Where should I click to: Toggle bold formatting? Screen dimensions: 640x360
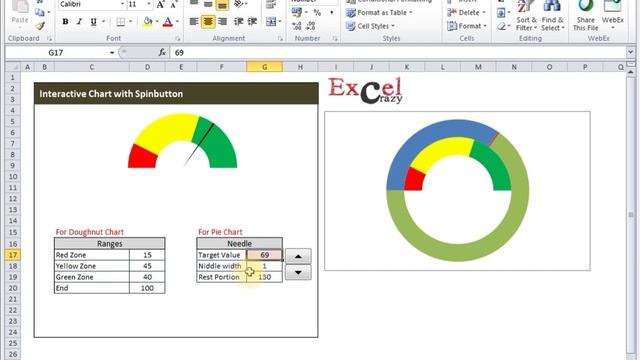point(65,22)
